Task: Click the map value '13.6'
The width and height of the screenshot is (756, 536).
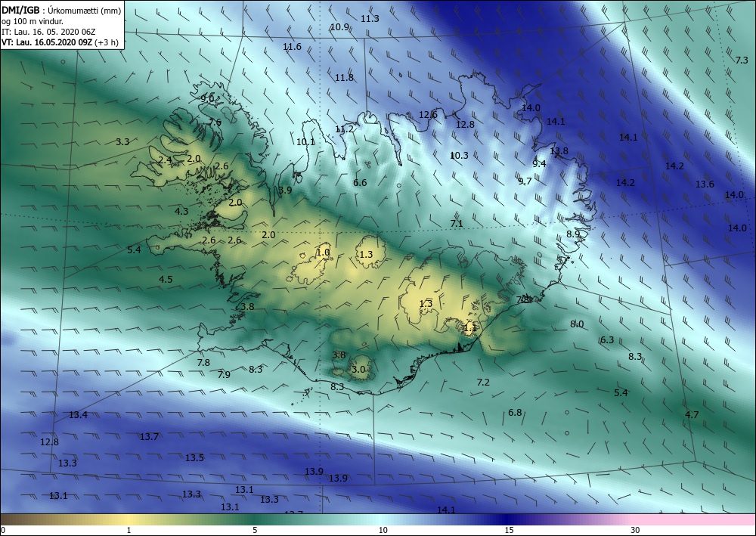Action: point(705,184)
